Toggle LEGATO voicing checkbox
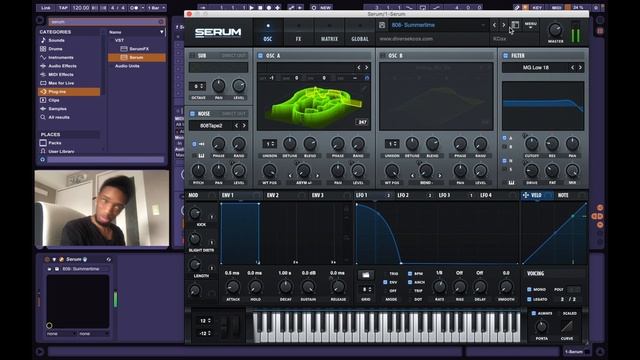The height and width of the screenshot is (360, 640). coord(529,299)
